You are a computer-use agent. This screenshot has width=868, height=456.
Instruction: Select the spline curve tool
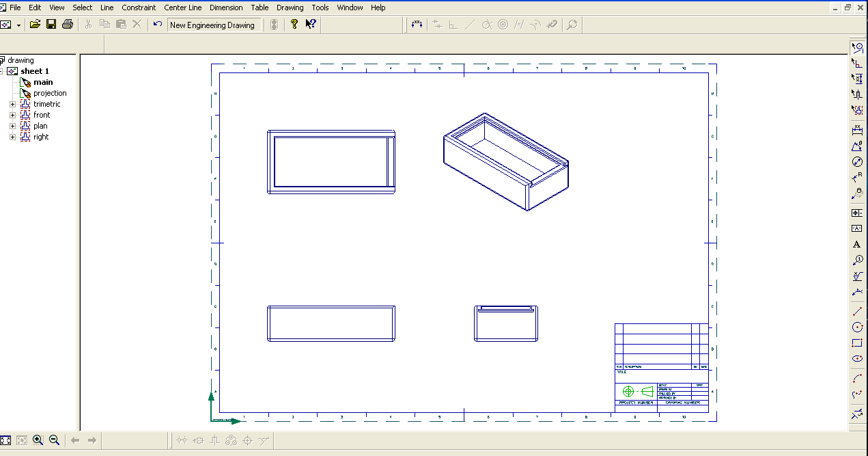click(x=857, y=394)
